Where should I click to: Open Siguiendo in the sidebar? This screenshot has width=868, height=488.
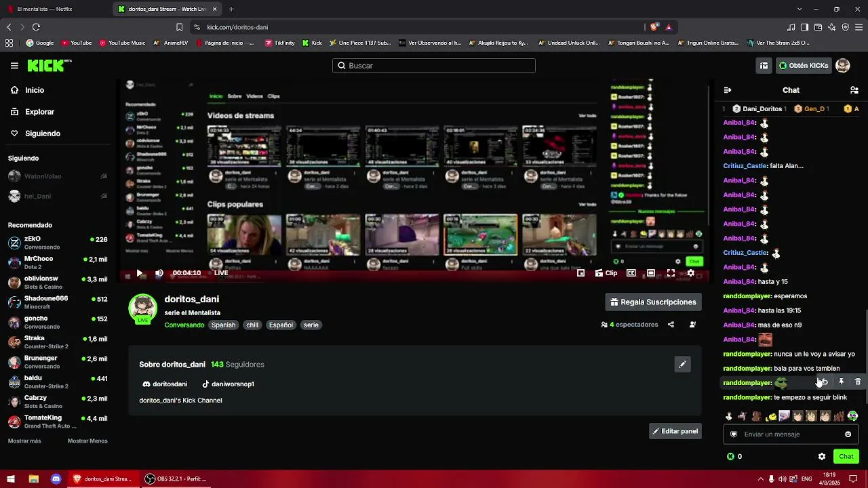pyautogui.click(x=43, y=134)
